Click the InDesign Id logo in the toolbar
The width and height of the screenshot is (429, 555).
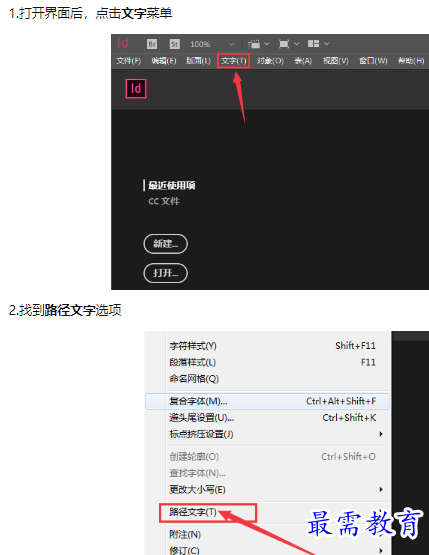122,44
